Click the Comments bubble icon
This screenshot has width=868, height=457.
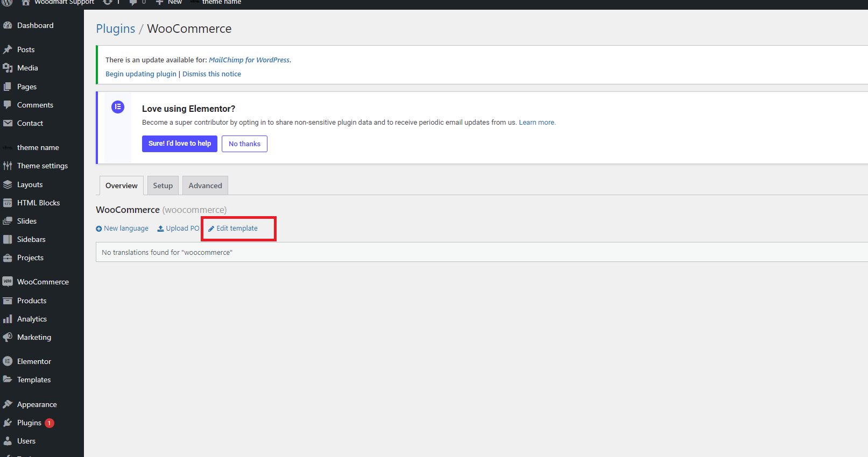[x=8, y=105]
